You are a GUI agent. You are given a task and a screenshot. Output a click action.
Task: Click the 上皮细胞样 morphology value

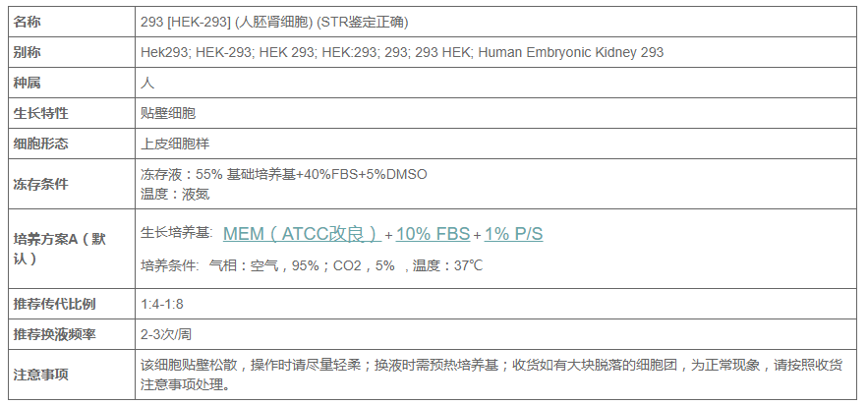175,144
